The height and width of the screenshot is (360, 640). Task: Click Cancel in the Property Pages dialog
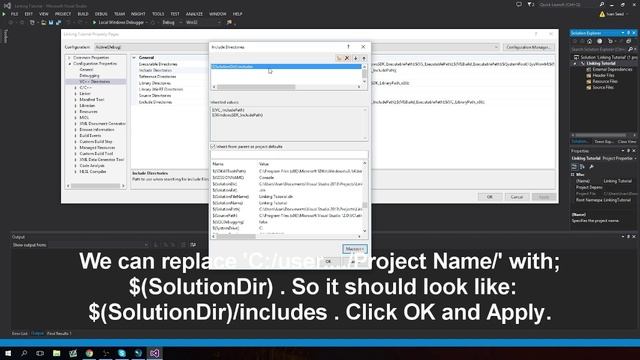pyautogui.click(x=517, y=197)
